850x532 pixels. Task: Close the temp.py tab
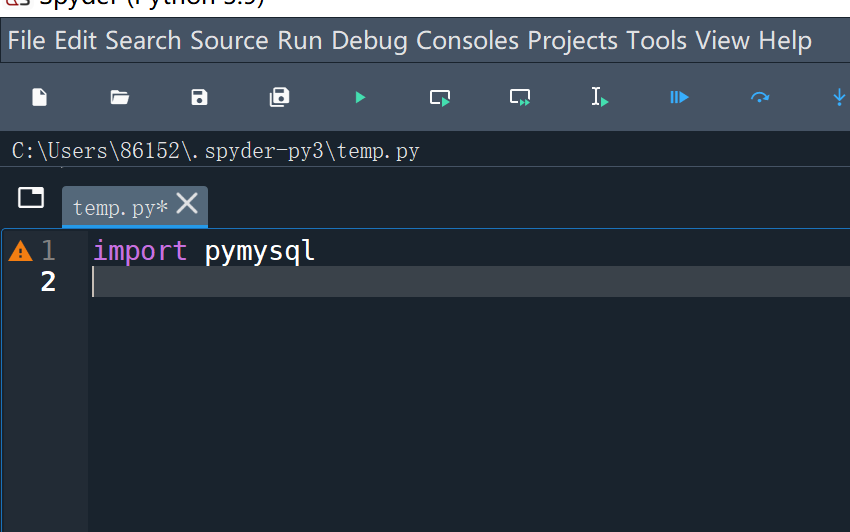pyautogui.click(x=188, y=204)
